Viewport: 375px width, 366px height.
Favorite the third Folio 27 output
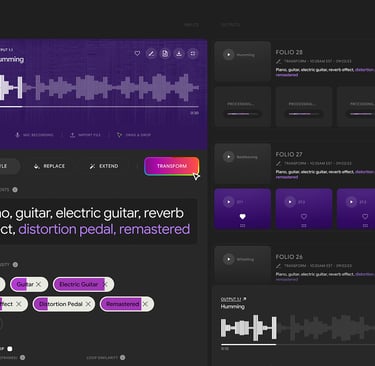(x=365, y=217)
